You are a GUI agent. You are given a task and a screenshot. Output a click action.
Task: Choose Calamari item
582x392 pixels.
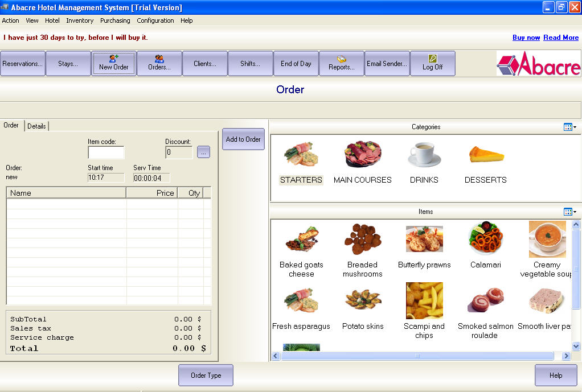pyautogui.click(x=486, y=246)
